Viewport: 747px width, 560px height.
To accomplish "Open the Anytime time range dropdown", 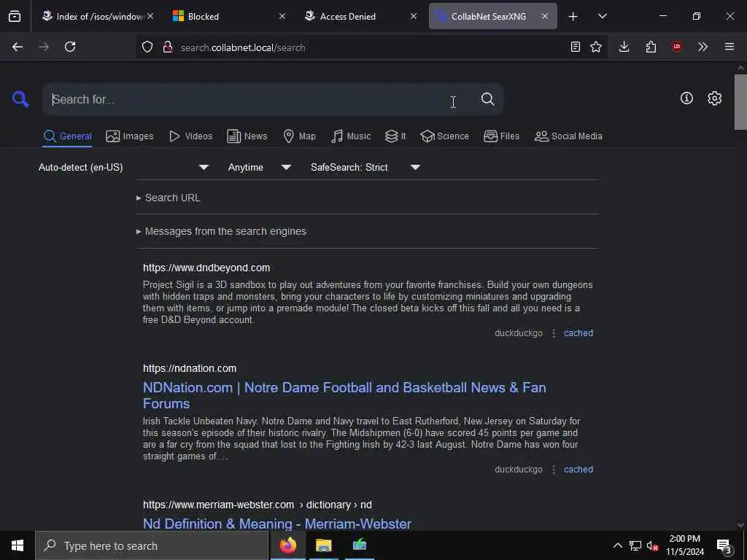I will coord(259,167).
